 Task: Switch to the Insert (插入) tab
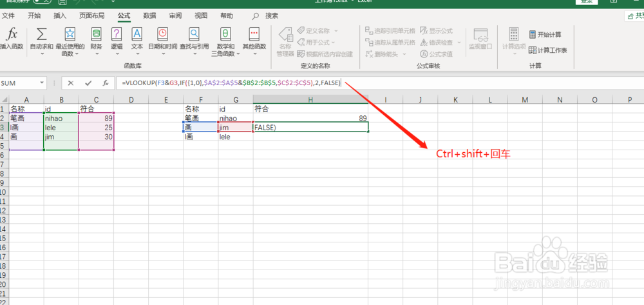click(60, 16)
